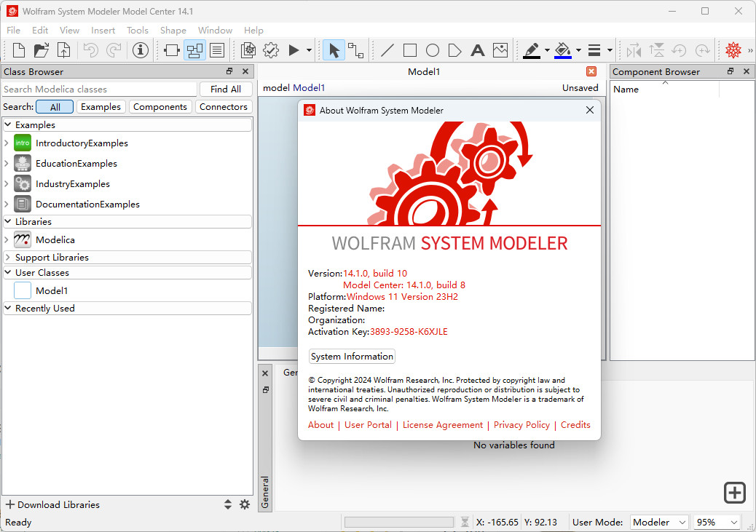Select Model1 under User Classes
This screenshot has height=532, width=756.
click(52, 290)
